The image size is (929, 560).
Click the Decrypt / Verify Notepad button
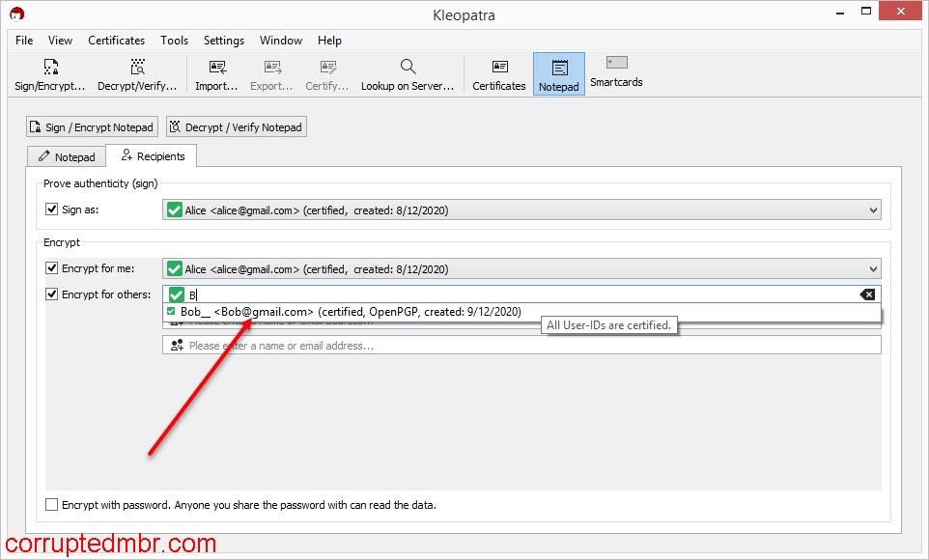tap(236, 126)
